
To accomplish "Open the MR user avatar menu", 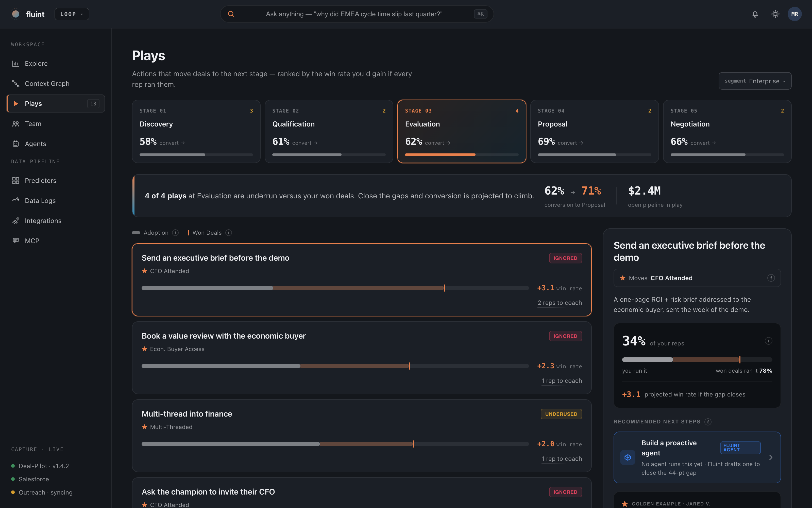I will pos(794,14).
